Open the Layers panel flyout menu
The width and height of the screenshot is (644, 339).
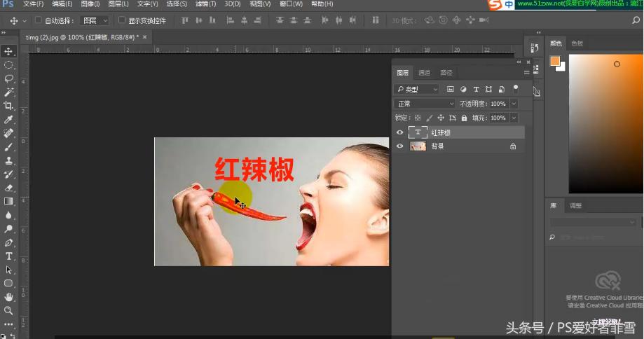click(x=526, y=73)
